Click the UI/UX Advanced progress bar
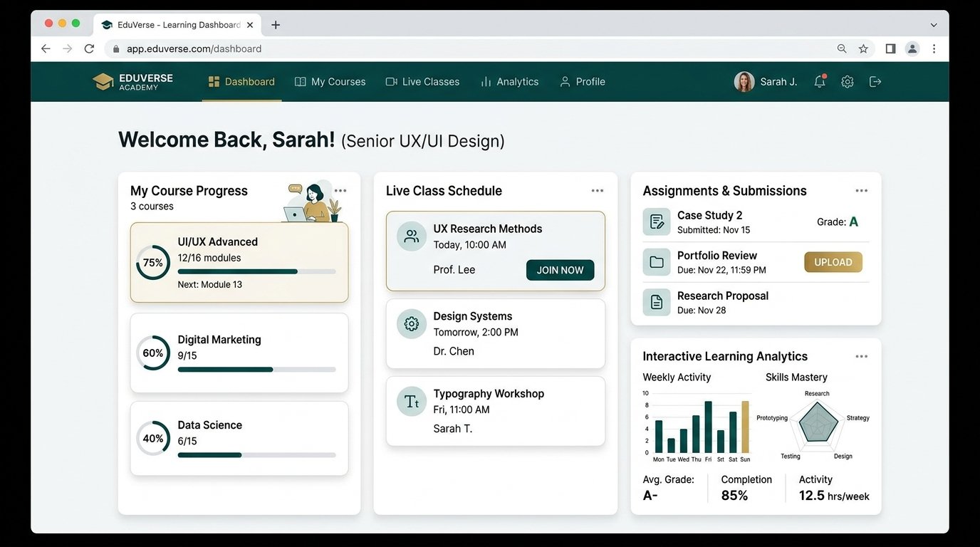The width and height of the screenshot is (980, 547). [256, 271]
